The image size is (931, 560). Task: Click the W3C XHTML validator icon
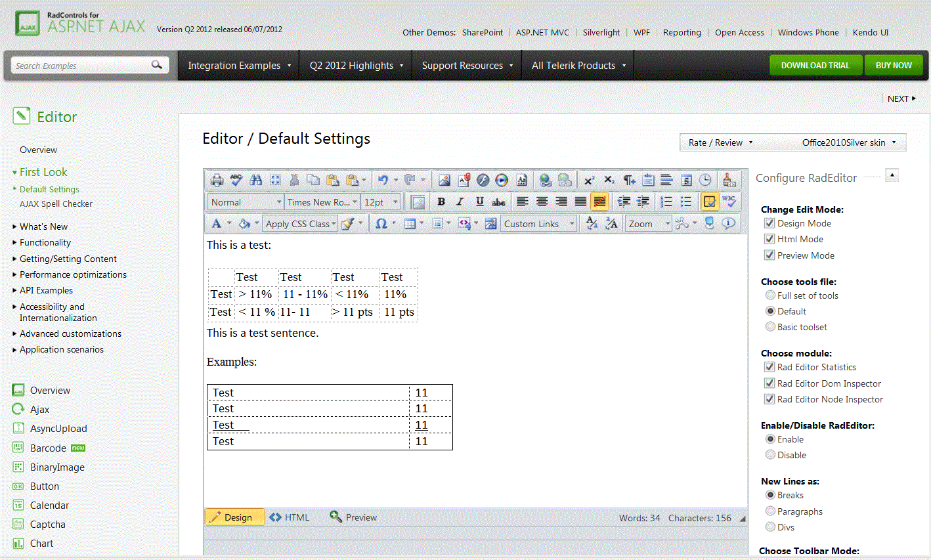729,202
